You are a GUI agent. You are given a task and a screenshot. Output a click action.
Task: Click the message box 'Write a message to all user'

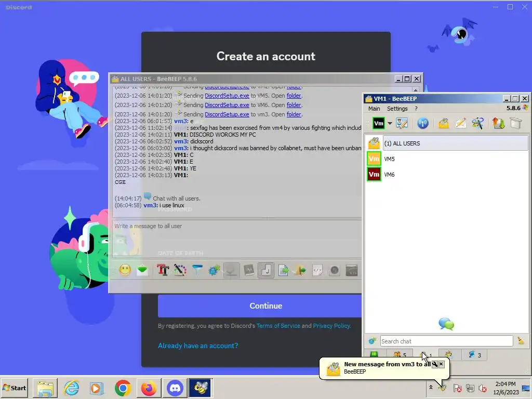(x=237, y=239)
